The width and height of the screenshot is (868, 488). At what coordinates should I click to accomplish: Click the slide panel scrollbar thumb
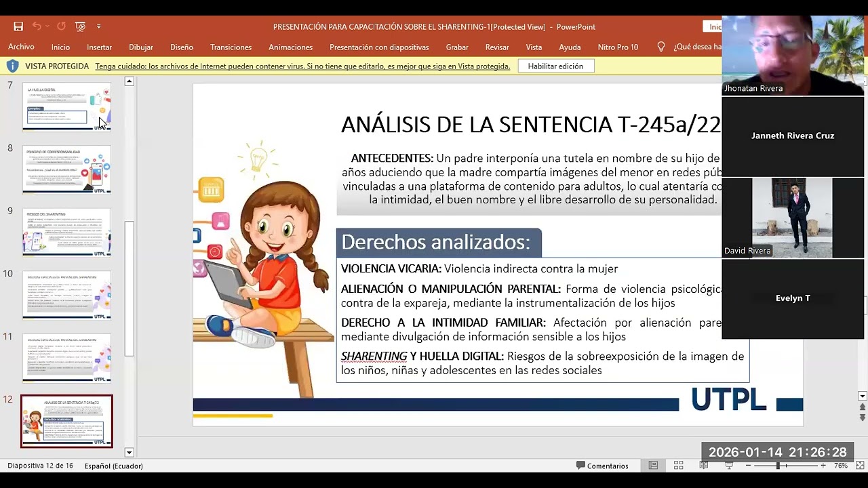pos(129,289)
